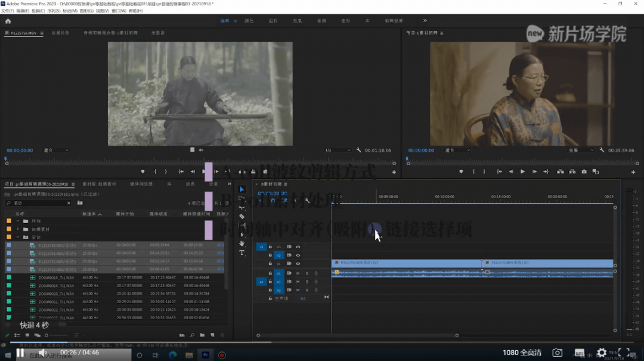The image size is (644, 361).
Task: Toggle lock on A1 track
Action: [270, 273]
